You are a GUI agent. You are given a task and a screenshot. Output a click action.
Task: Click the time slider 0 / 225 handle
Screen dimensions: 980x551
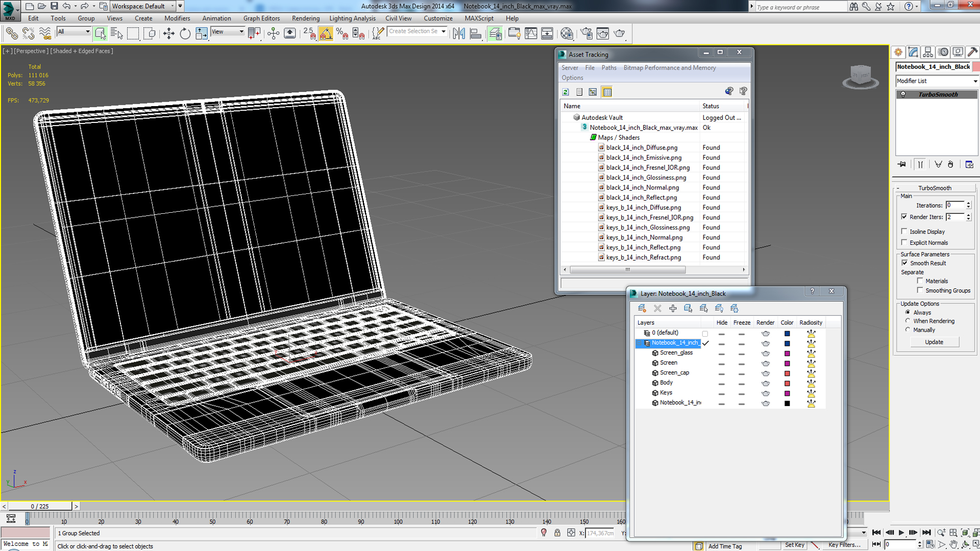pos(40,506)
